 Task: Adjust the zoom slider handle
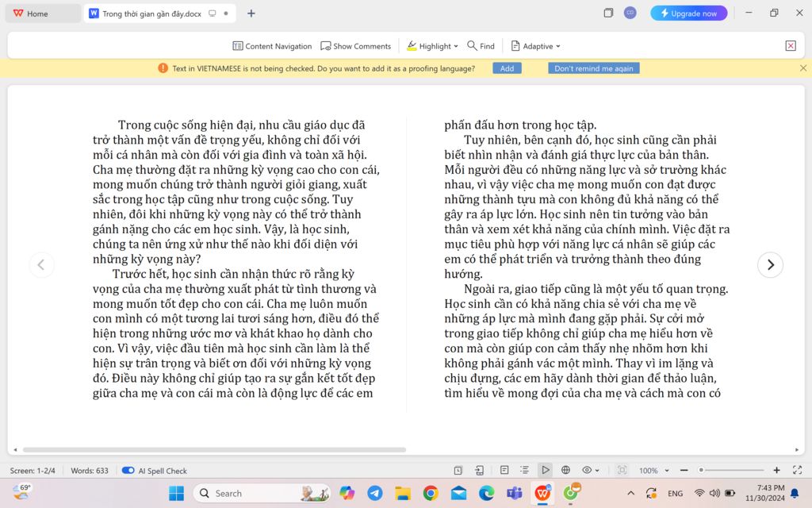tap(702, 471)
